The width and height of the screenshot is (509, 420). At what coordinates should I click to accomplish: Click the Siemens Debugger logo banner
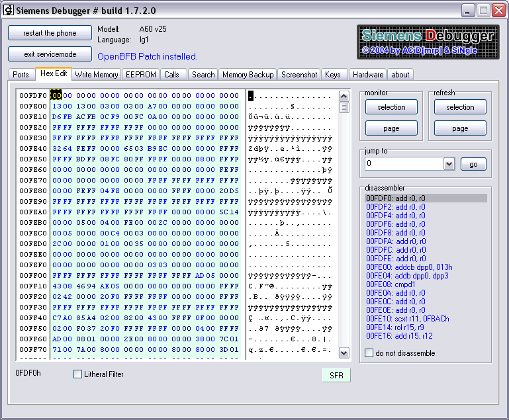point(428,42)
